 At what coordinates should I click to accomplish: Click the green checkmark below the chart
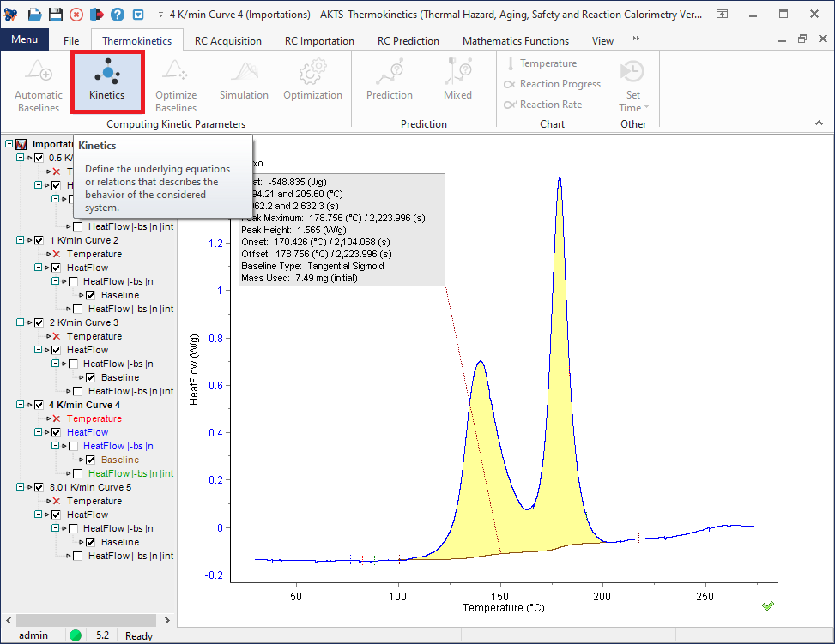(x=768, y=605)
